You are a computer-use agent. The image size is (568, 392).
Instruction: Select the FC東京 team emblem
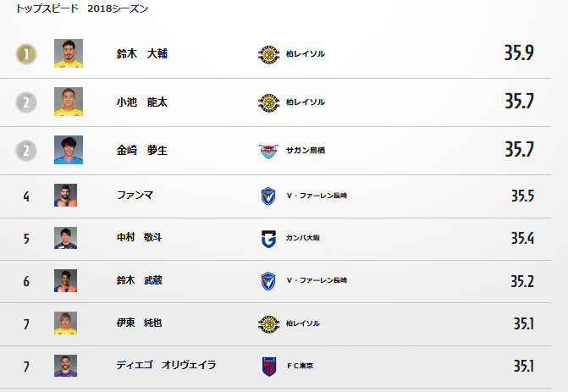pyautogui.click(x=268, y=366)
